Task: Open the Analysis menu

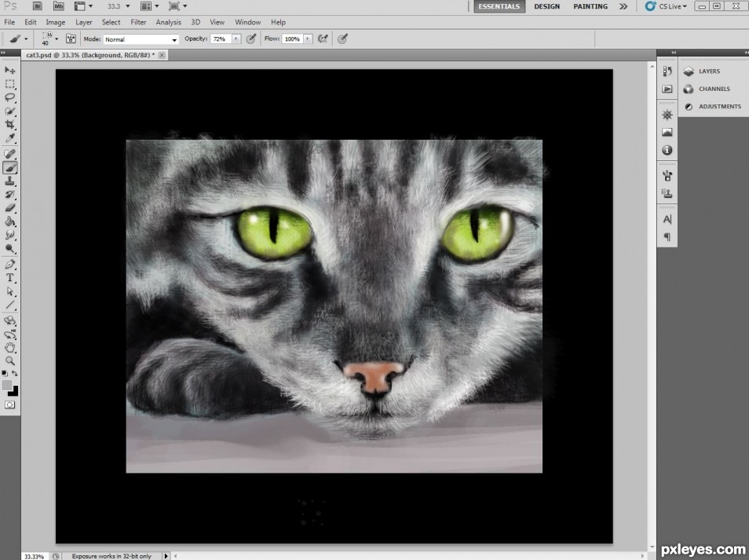Action: pyautogui.click(x=169, y=22)
